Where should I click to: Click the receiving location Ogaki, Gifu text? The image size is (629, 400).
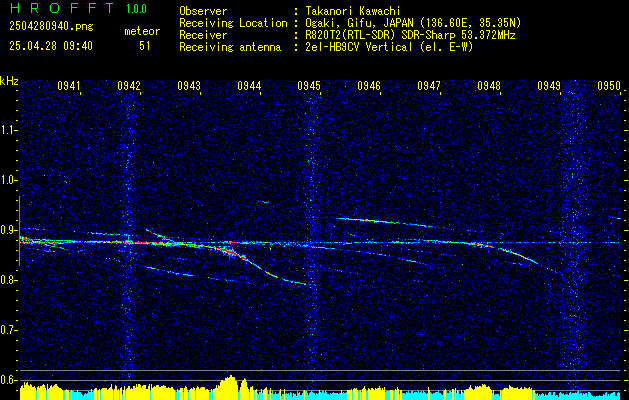point(413,23)
